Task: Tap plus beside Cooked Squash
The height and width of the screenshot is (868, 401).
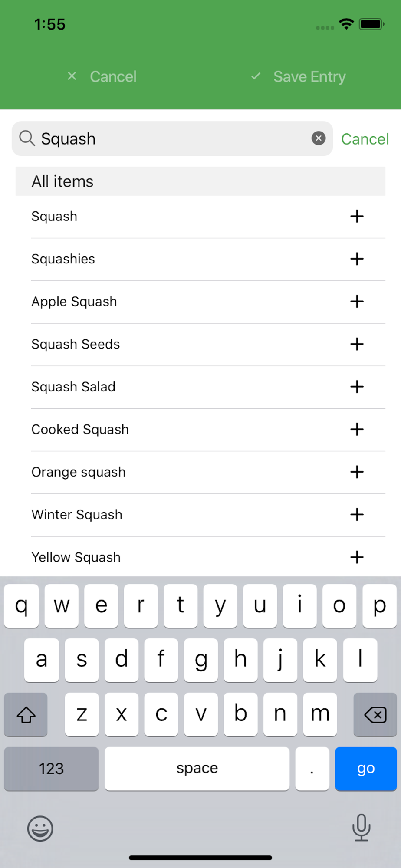Action: pyautogui.click(x=357, y=429)
